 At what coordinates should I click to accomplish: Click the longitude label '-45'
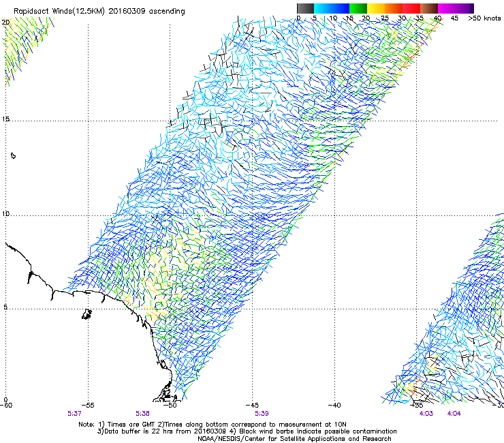[252, 405]
